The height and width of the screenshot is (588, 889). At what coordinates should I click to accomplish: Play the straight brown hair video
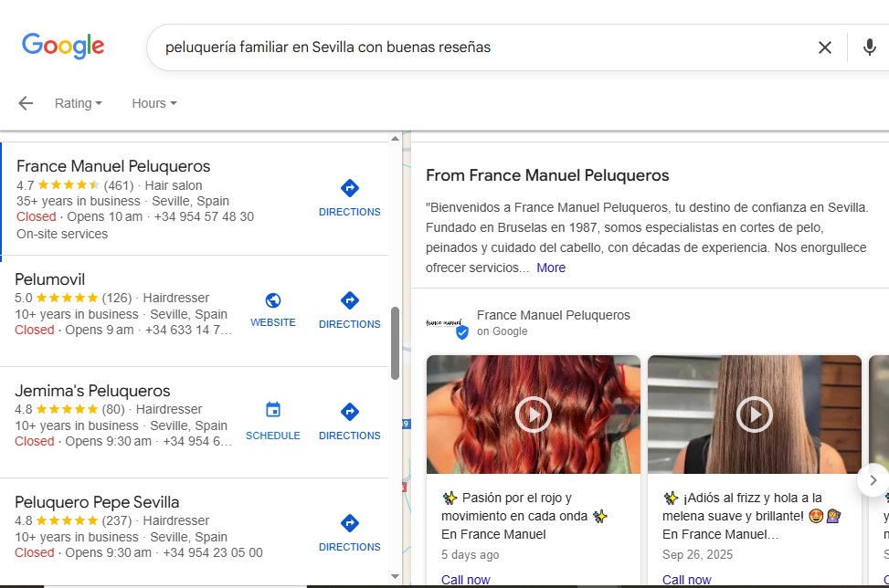[755, 415]
